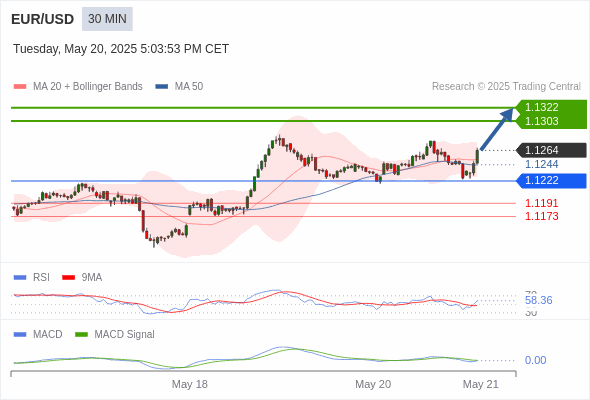Click the RSI 58.36 reading
This screenshot has height=400, width=590.
[x=538, y=300]
